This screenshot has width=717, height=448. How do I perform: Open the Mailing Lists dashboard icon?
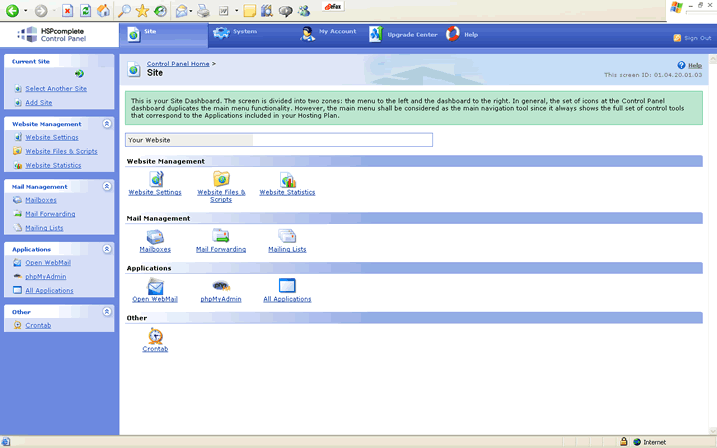coord(287,236)
